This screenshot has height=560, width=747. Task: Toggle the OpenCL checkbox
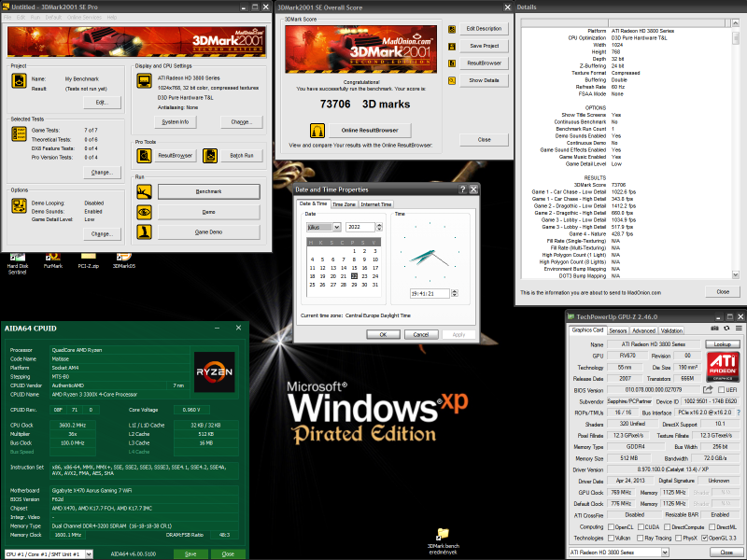tap(611, 526)
